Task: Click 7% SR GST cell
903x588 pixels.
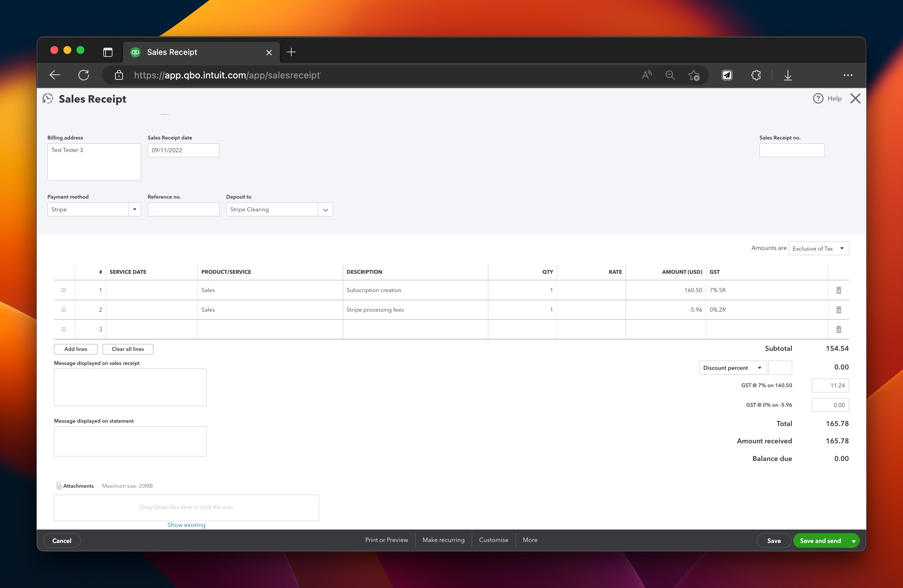Action: click(x=767, y=290)
